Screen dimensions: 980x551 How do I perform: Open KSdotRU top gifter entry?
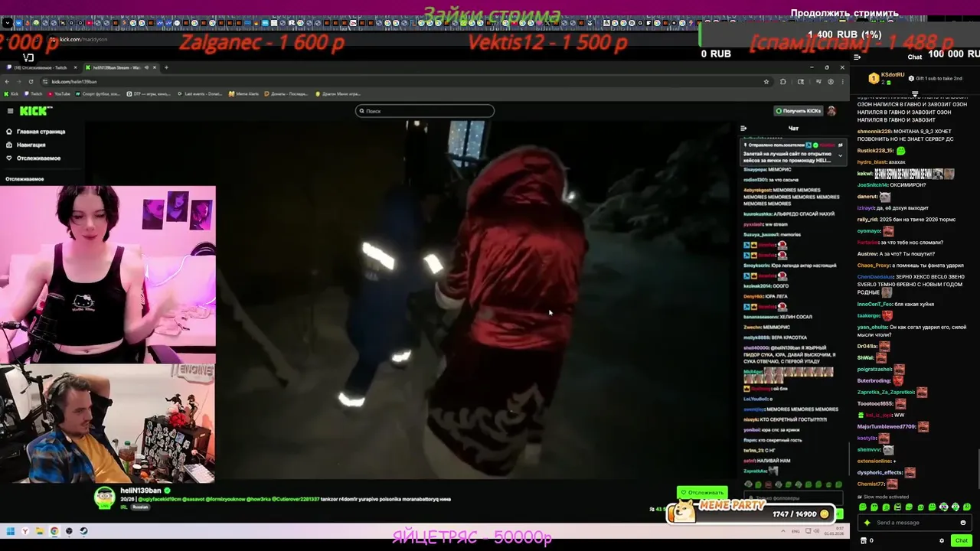(x=887, y=78)
